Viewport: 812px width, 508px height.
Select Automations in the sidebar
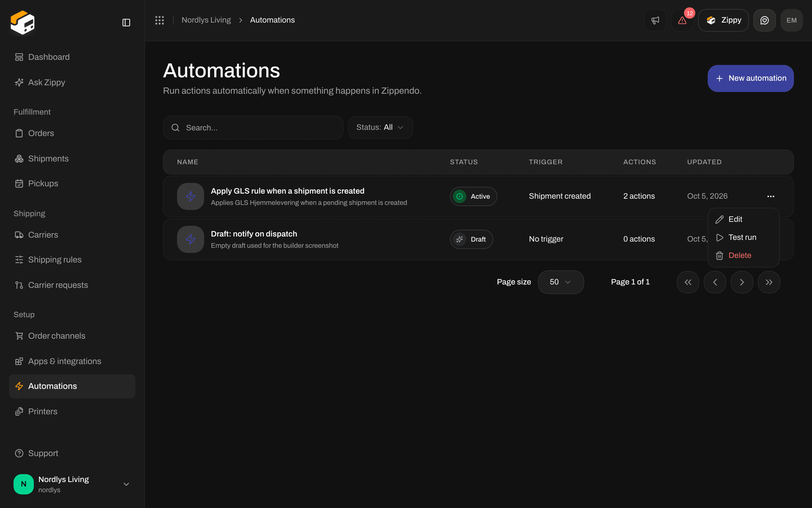click(72, 386)
